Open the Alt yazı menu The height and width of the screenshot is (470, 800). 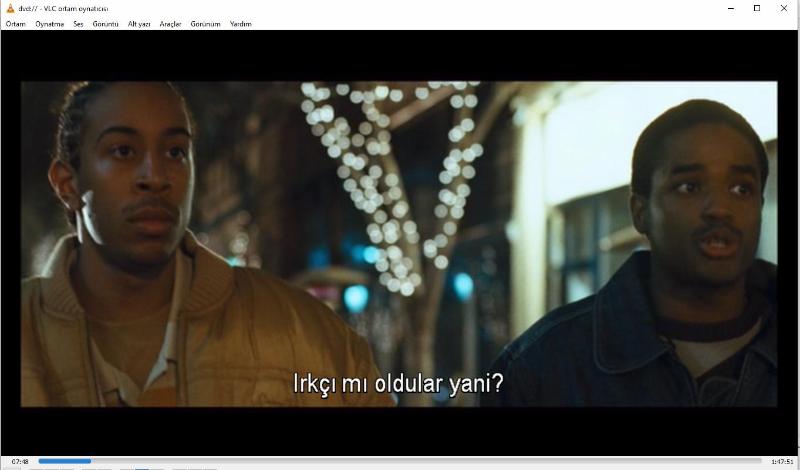139,23
